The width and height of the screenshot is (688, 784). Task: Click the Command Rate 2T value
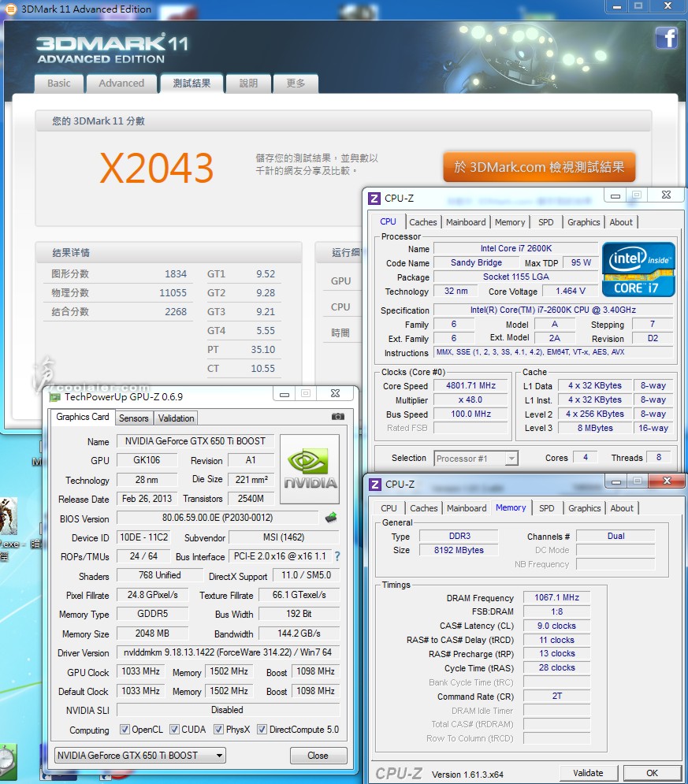pyautogui.click(x=556, y=696)
